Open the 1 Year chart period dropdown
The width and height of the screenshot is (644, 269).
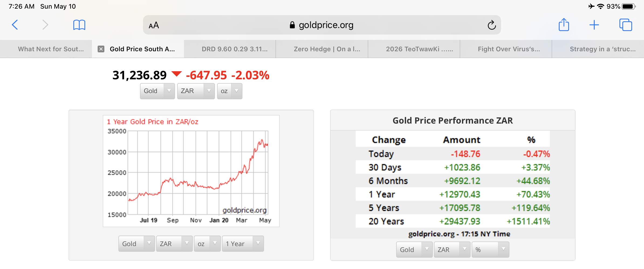pos(243,244)
